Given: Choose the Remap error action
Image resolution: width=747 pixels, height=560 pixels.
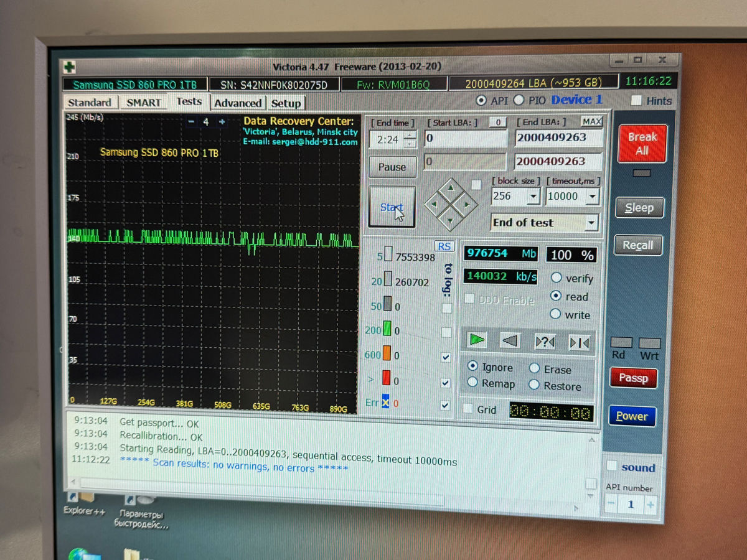Looking at the screenshot, I should click(472, 383).
